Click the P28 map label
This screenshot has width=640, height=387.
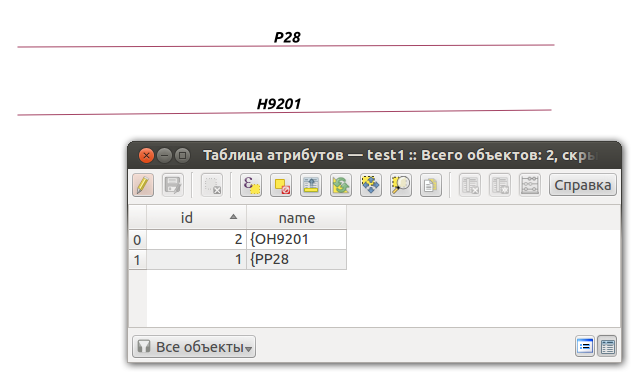pyautogui.click(x=287, y=38)
